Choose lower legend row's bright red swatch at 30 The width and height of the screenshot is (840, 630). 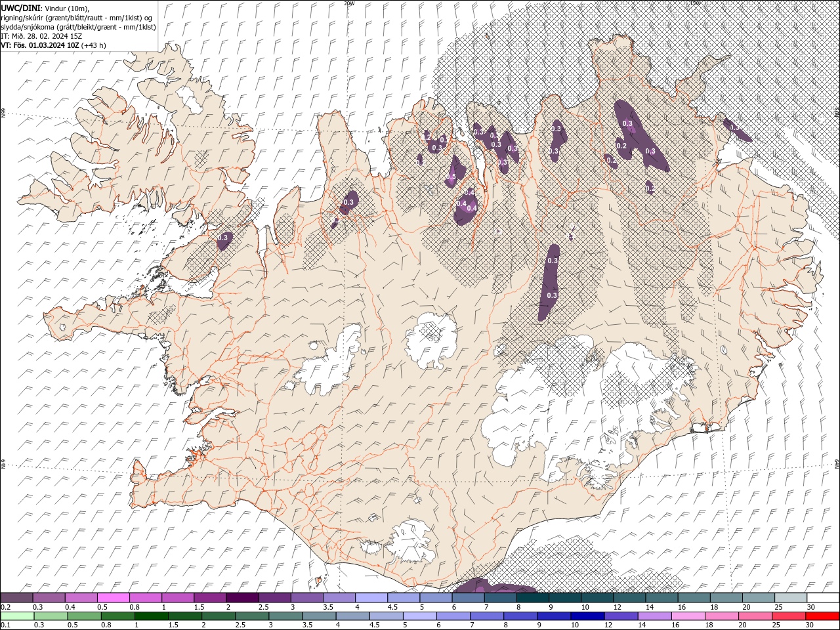(x=822, y=616)
